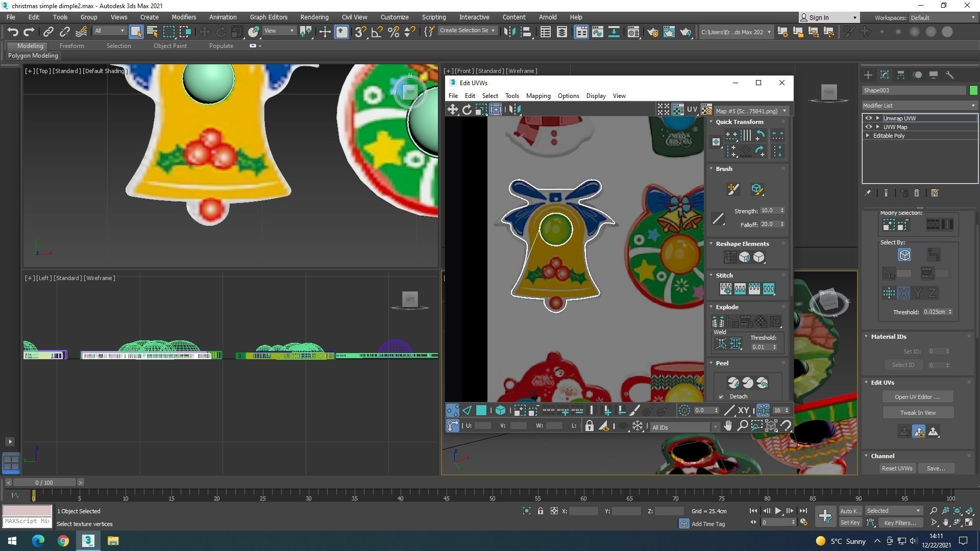Click the Mirror tool icon in main toolbar
The width and height of the screenshot is (980, 551).
point(509,32)
